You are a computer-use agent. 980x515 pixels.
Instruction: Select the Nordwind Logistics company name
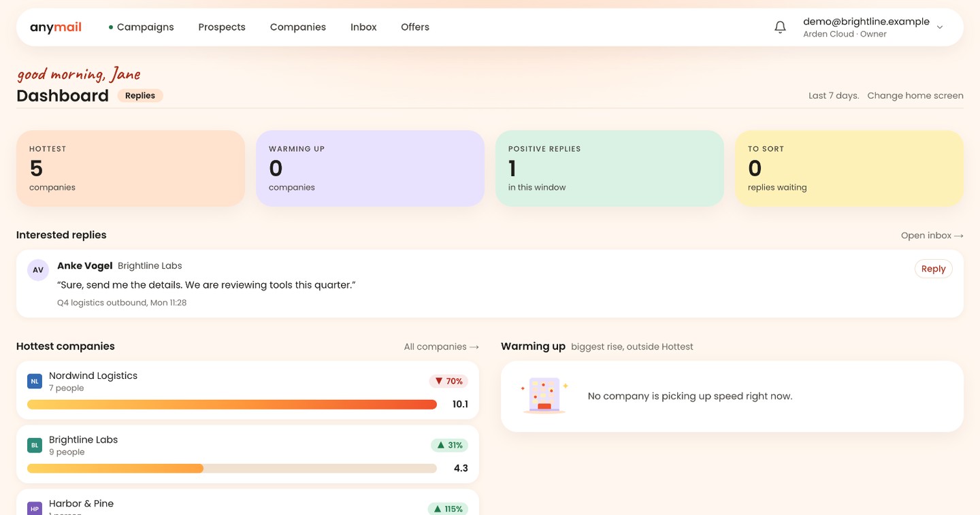(x=93, y=376)
